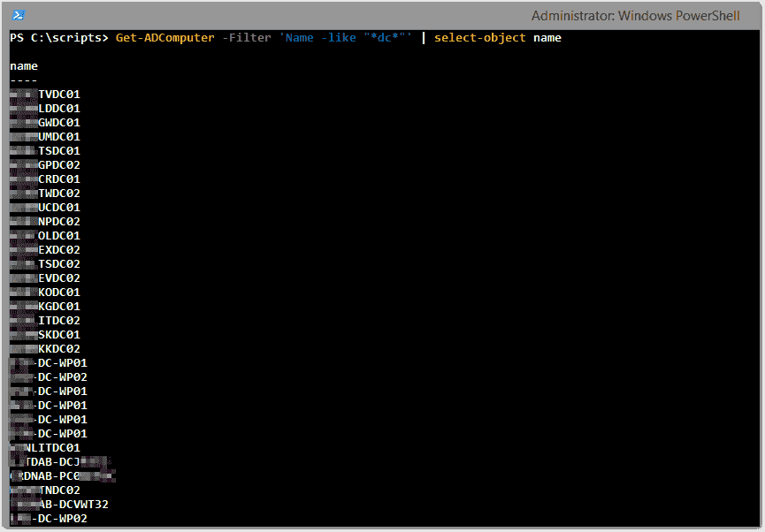This screenshot has height=532, width=765.
Task: Click the -Filter parameter in the command
Action: [246, 37]
